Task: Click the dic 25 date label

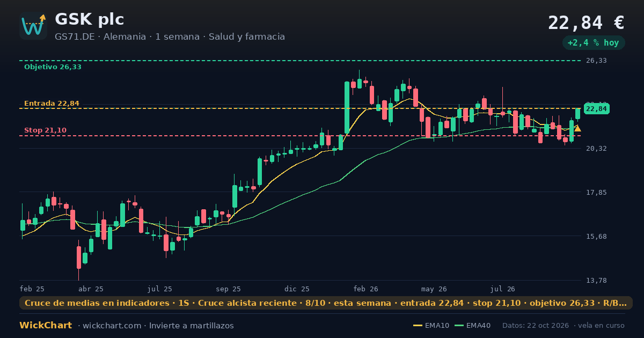Action: [x=297, y=289]
